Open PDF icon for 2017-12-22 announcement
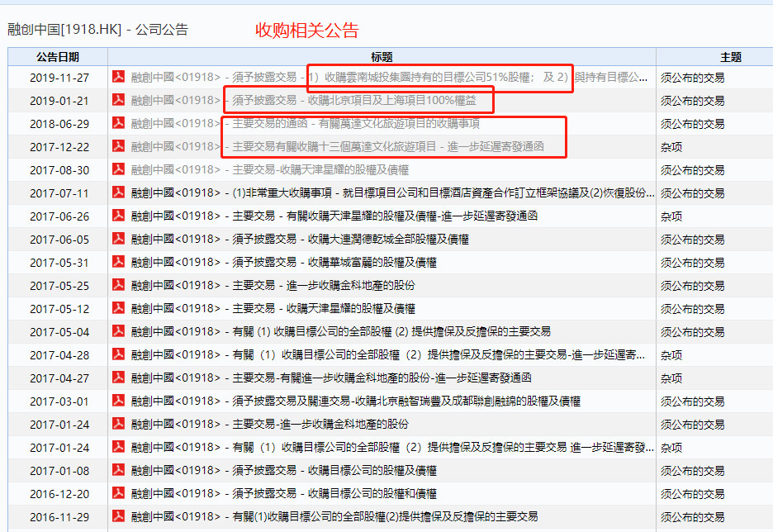The image size is (773, 532). 118,146
